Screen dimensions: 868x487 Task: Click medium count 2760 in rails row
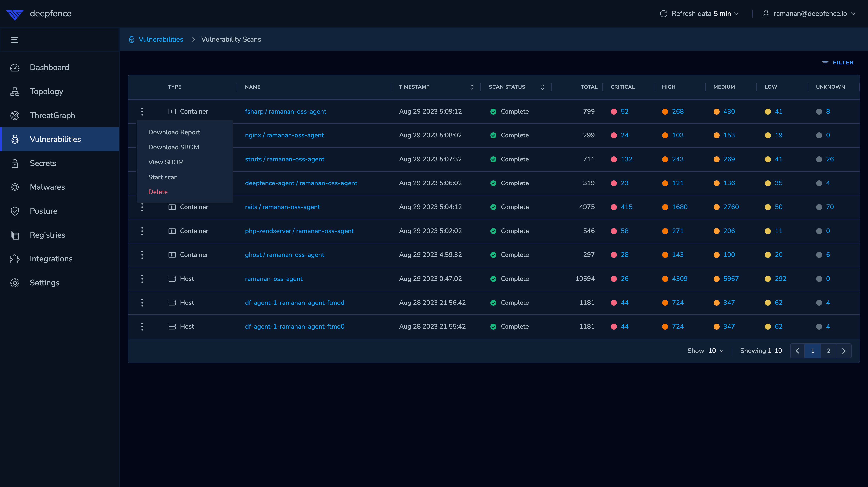[731, 207]
